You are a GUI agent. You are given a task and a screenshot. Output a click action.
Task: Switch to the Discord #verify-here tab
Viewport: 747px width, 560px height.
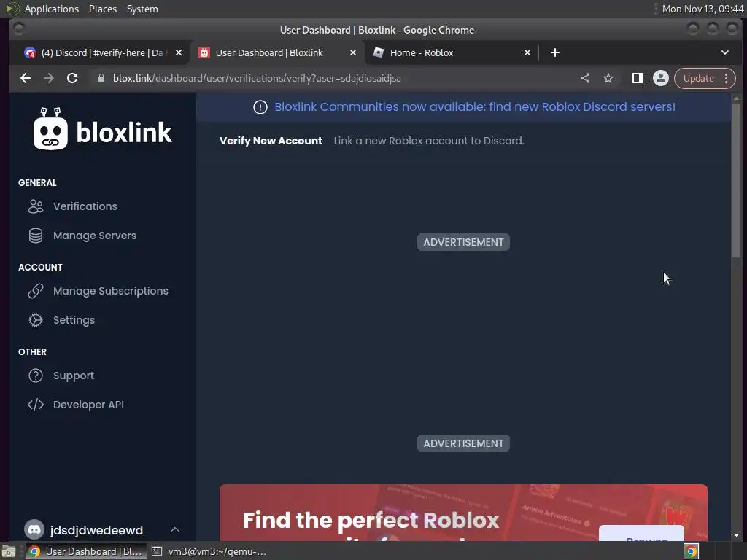(101, 52)
